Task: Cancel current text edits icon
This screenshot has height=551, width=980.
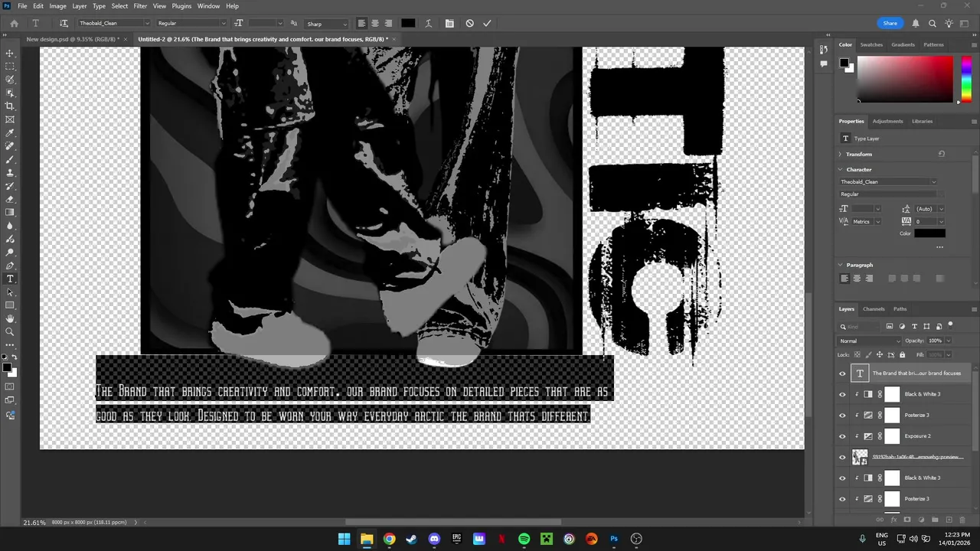Action: pos(469,23)
